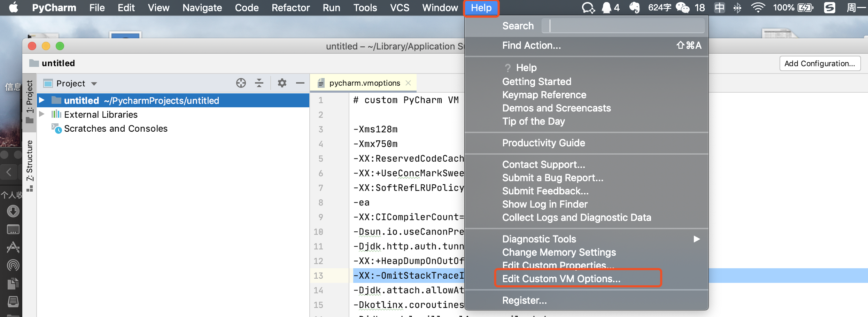This screenshot has width=868, height=317.
Task: Click the WeChat icon in the menu bar
Action: [x=682, y=8]
